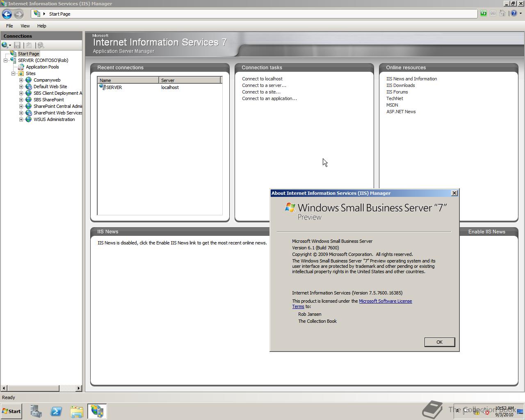
Task: Open the Help dropdown arrow beside question mark
Action: click(520, 14)
